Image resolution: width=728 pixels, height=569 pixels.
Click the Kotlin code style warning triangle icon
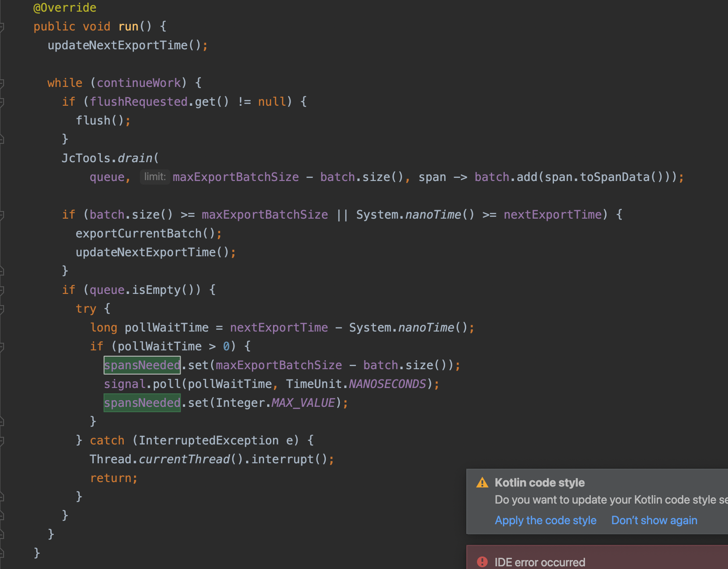pos(482,483)
